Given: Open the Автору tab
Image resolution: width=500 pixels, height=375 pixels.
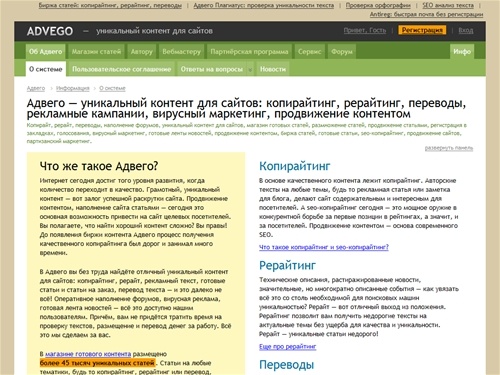Looking at the screenshot, I should pos(142,51).
